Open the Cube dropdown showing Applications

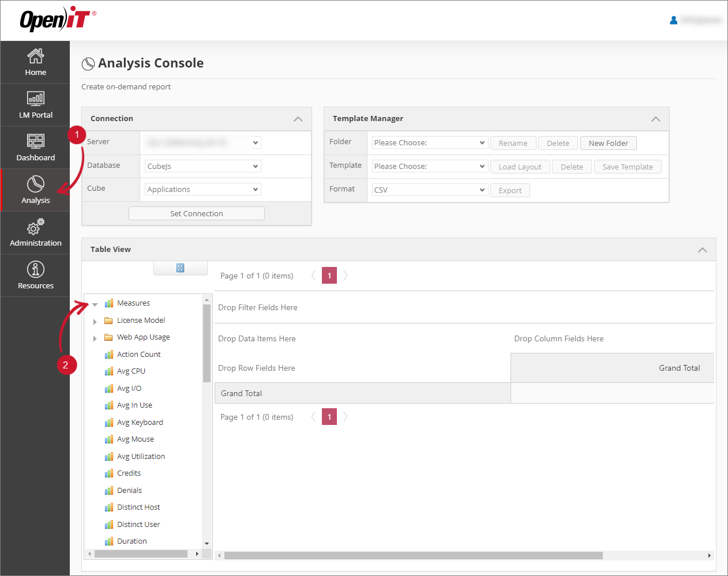203,190
